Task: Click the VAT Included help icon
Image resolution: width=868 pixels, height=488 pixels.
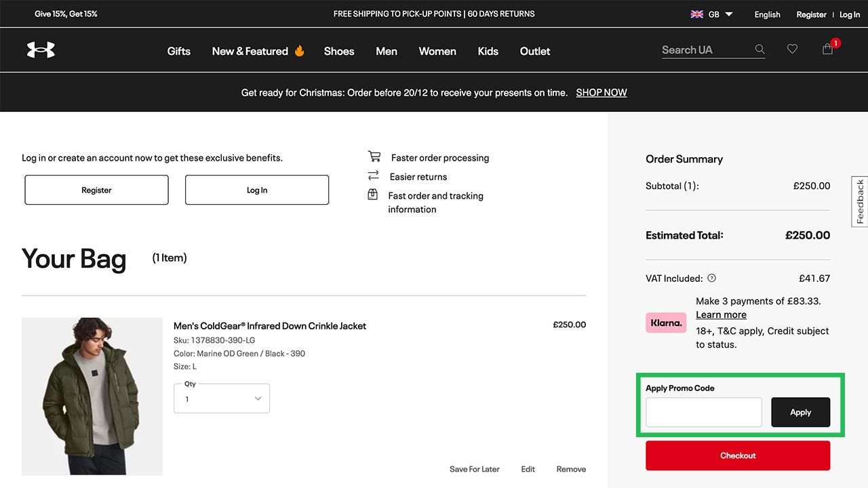Action: click(x=711, y=278)
